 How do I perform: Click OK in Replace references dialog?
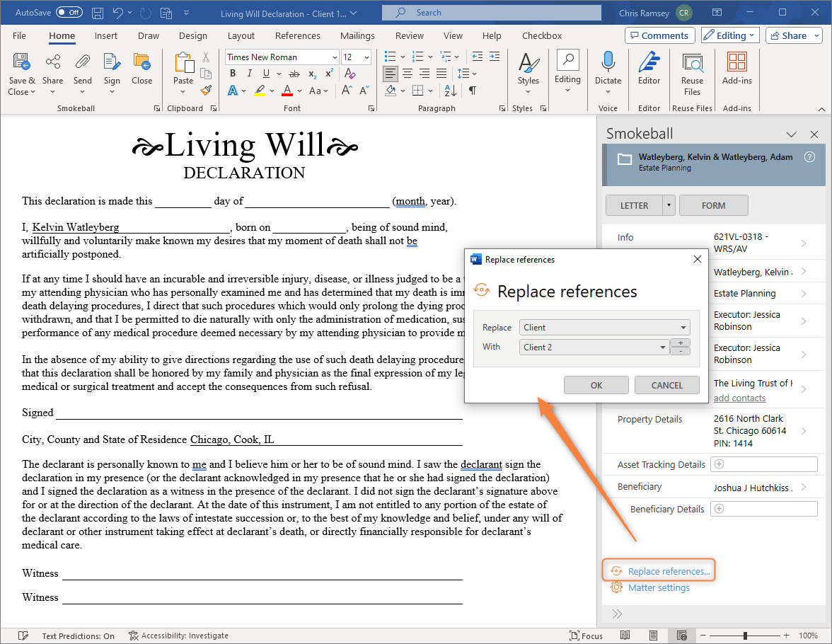596,385
